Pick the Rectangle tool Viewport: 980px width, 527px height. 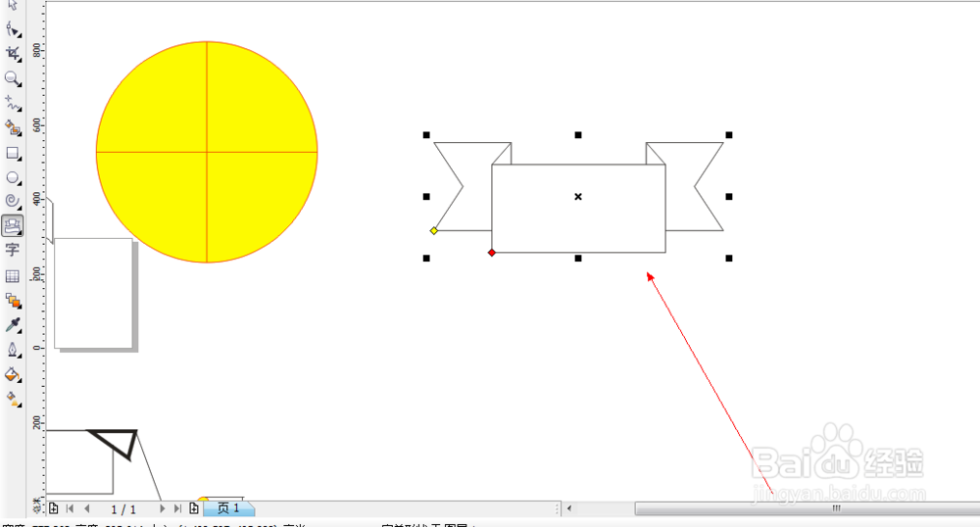(13, 153)
